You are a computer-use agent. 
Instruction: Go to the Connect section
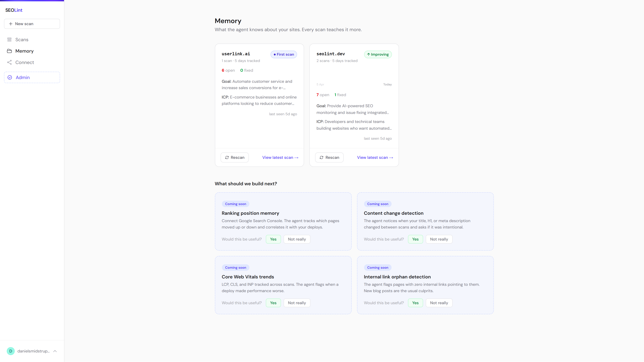tap(24, 62)
